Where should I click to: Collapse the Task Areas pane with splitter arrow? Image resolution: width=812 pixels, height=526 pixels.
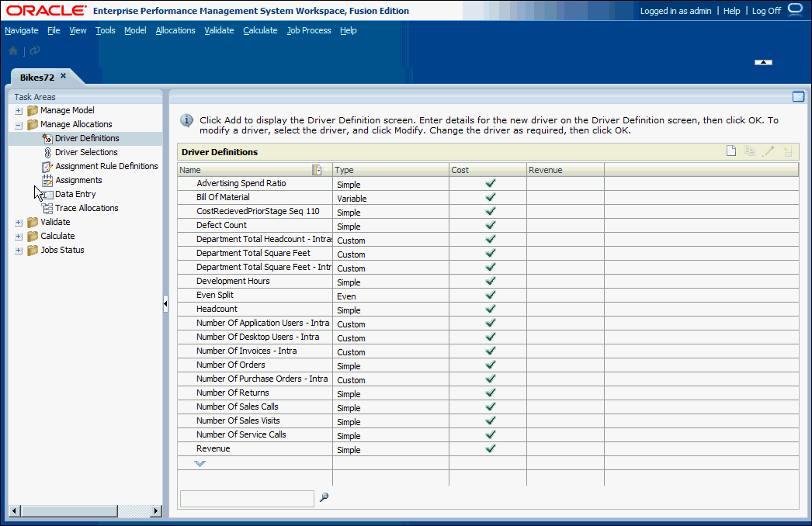[x=165, y=305]
